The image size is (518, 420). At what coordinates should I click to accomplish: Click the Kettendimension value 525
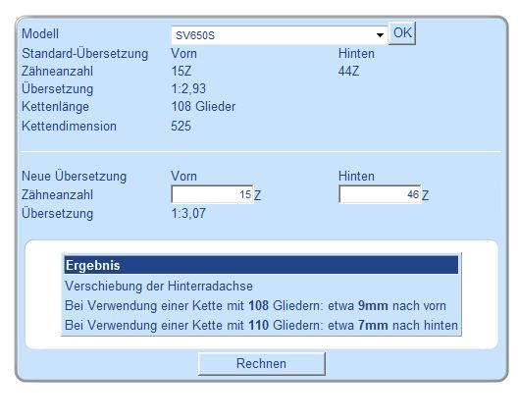point(181,126)
